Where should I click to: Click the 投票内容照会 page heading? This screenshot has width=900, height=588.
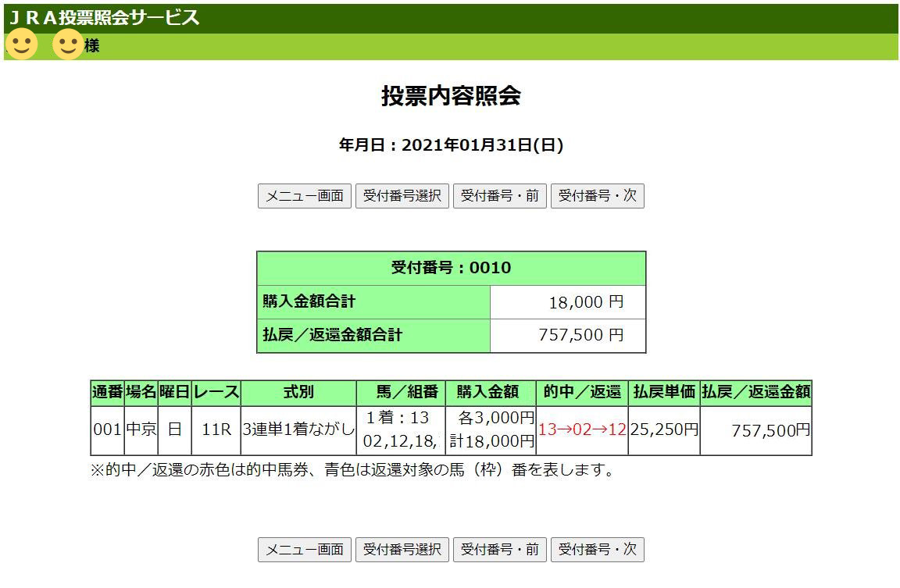[x=451, y=96]
